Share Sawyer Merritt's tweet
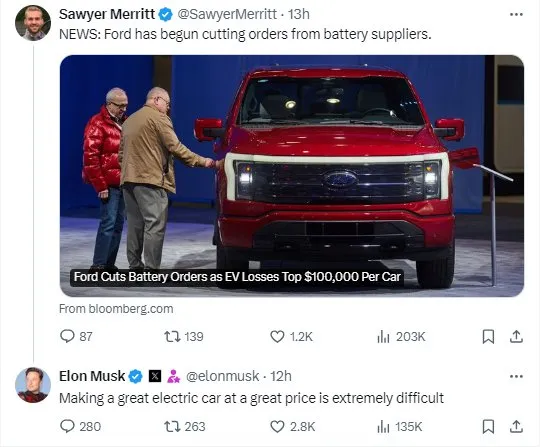The width and height of the screenshot is (541, 447). coord(516,336)
